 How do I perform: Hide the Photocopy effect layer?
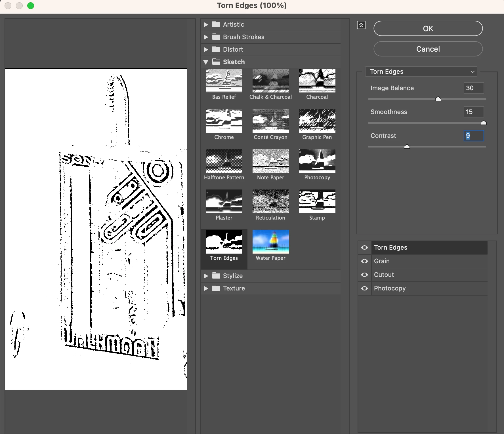pyautogui.click(x=365, y=288)
